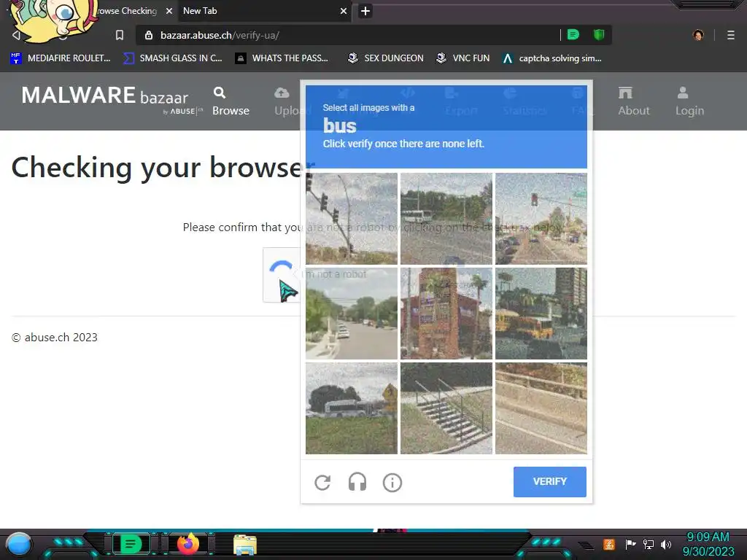Close the New Tab browser tab
Viewport: 747px width, 560px height.
tap(343, 10)
